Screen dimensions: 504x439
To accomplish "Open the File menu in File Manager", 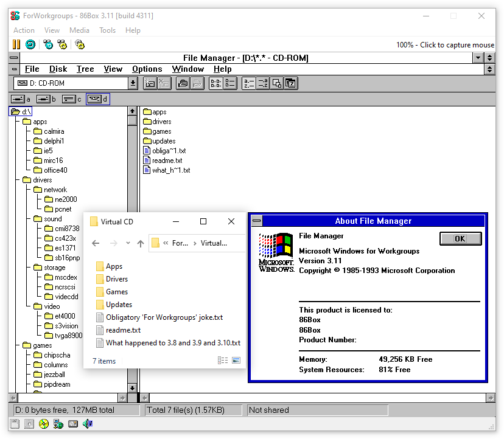I will [x=32, y=69].
